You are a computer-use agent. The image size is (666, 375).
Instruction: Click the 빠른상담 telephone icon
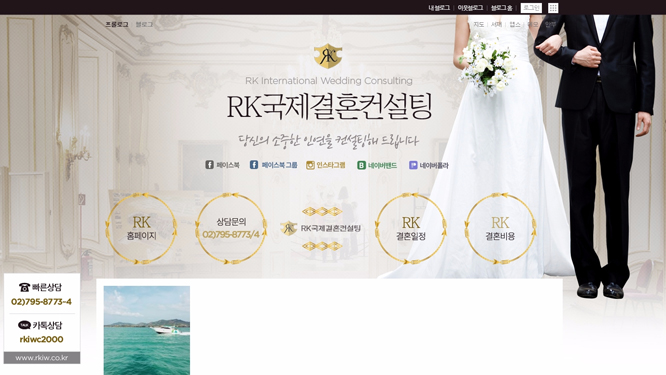pos(24,288)
